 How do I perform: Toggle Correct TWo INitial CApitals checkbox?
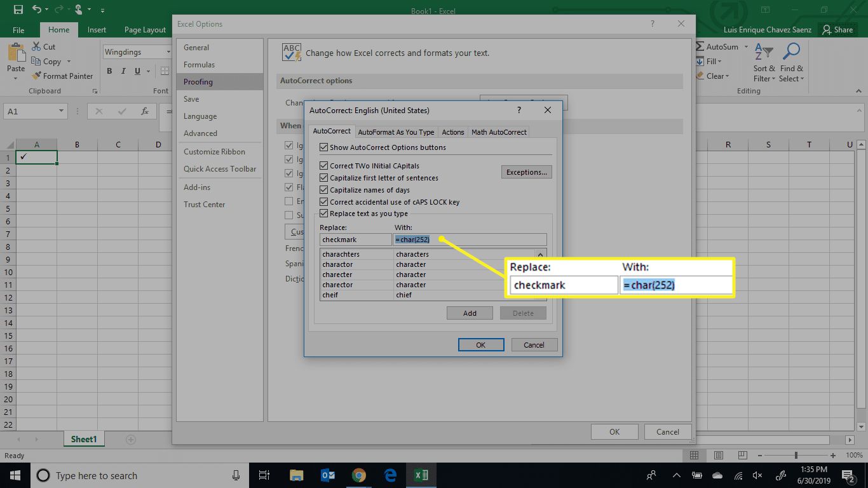(324, 166)
